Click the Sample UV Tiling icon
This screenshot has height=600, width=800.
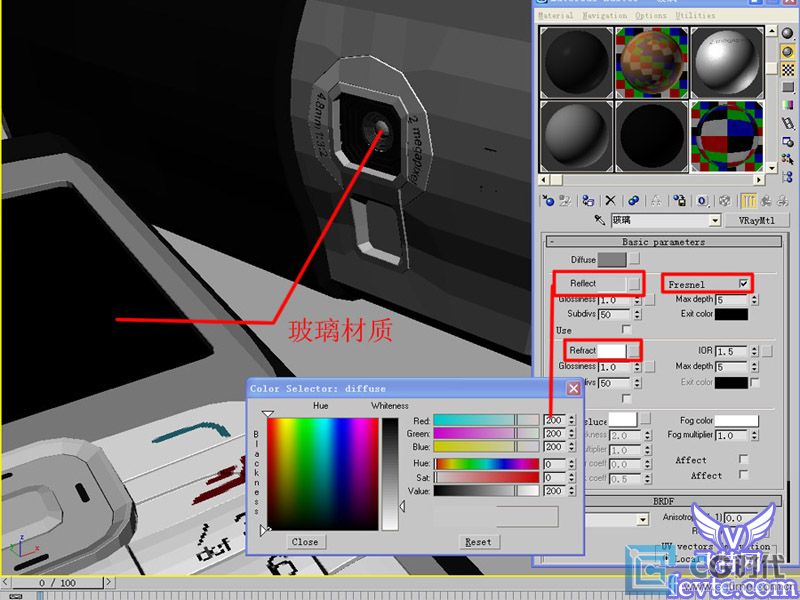[x=788, y=87]
